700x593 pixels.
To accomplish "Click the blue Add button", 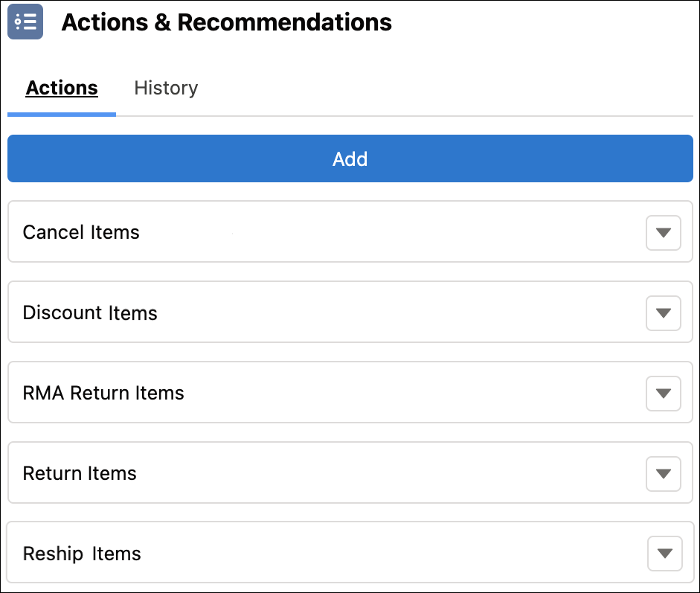I will point(350,158).
